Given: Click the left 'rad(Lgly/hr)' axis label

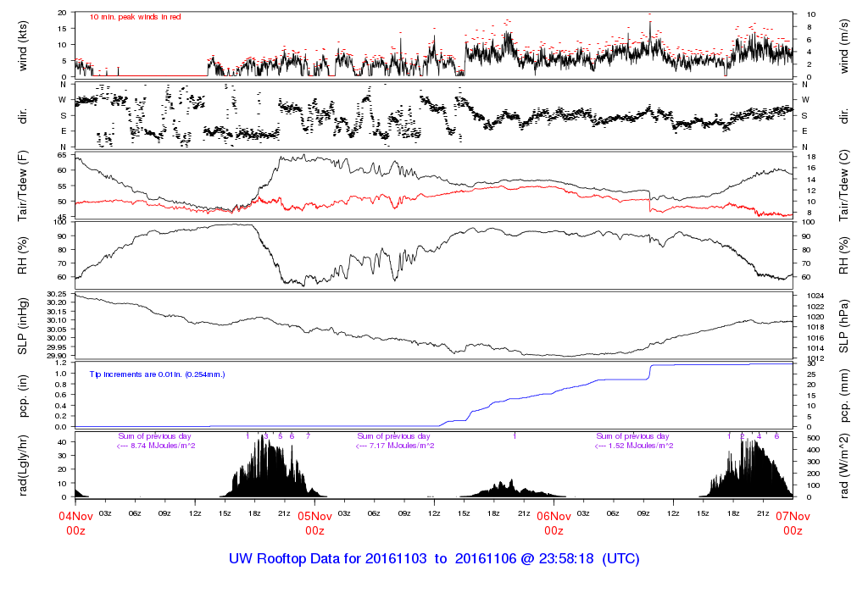Looking at the screenshot, I should pyautogui.click(x=23, y=466).
